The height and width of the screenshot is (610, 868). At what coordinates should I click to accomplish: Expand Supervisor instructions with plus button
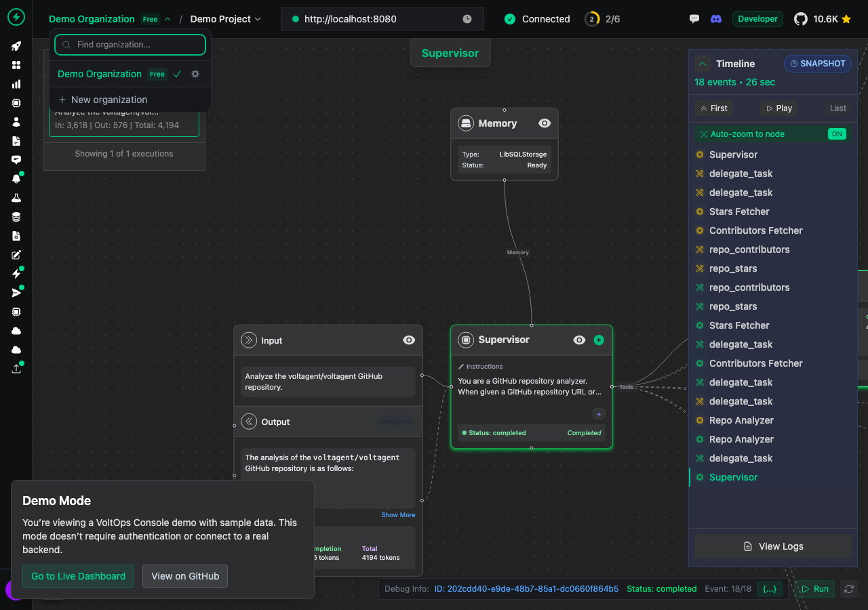[x=599, y=414]
